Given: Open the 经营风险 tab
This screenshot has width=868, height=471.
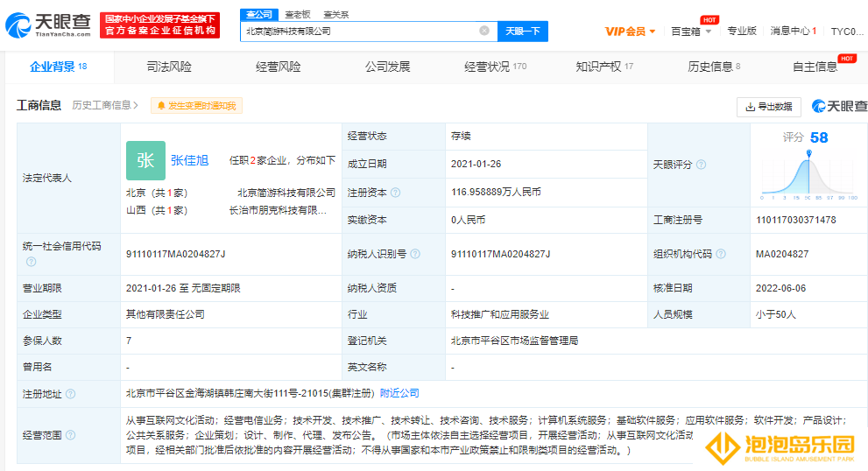Looking at the screenshot, I should (278, 67).
